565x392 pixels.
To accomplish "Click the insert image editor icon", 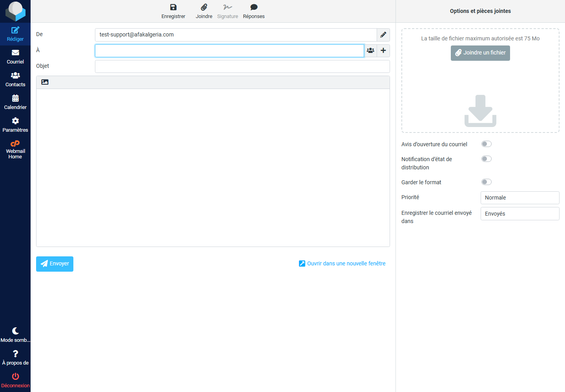I will (45, 82).
